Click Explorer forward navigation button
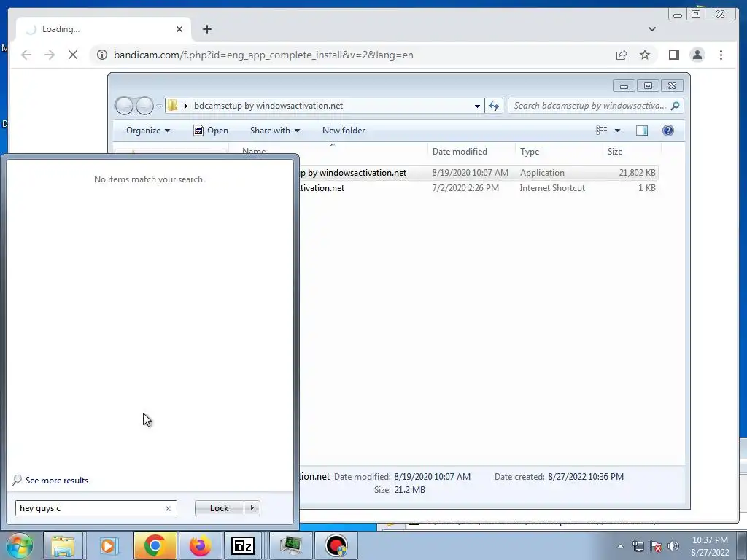 144,106
